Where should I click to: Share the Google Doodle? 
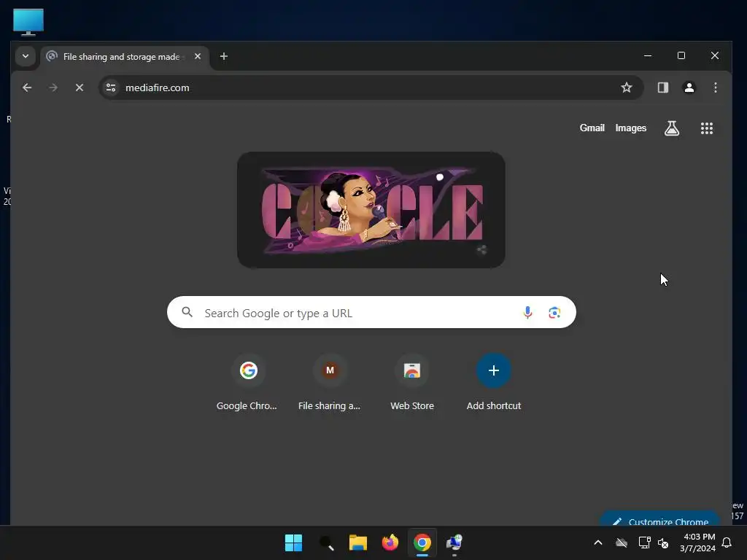point(481,250)
